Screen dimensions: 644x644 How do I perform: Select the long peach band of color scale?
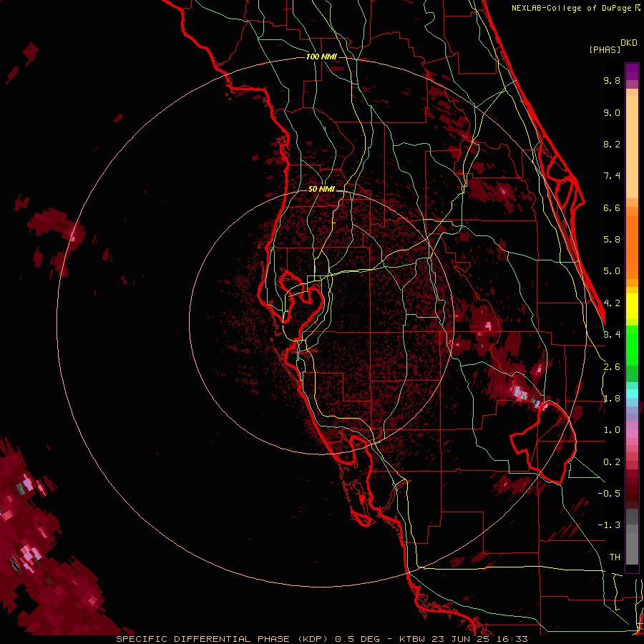click(632, 147)
